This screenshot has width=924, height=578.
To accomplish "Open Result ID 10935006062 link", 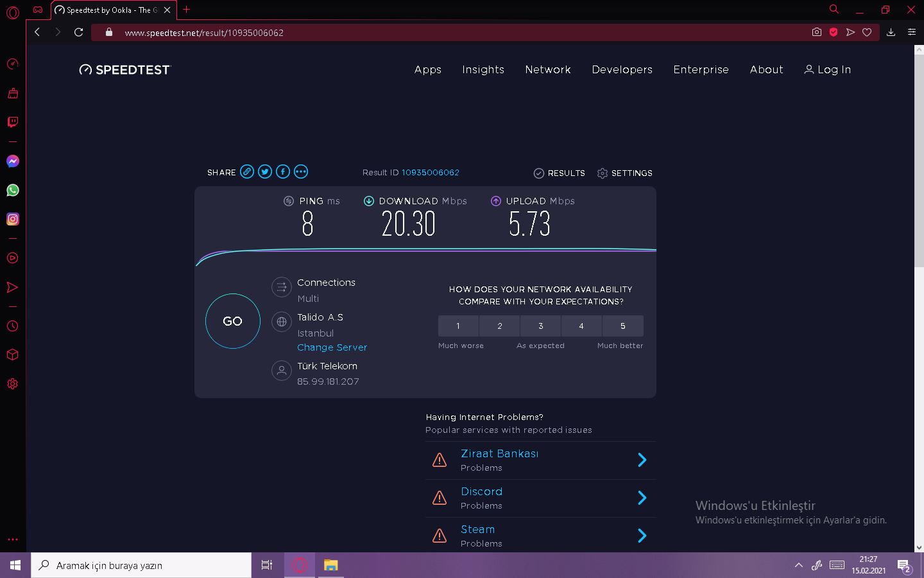I will tap(431, 172).
